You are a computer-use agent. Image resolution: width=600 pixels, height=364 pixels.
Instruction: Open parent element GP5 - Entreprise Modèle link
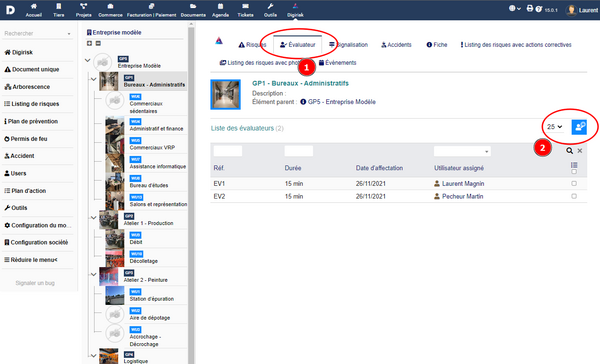coord(338,102)
